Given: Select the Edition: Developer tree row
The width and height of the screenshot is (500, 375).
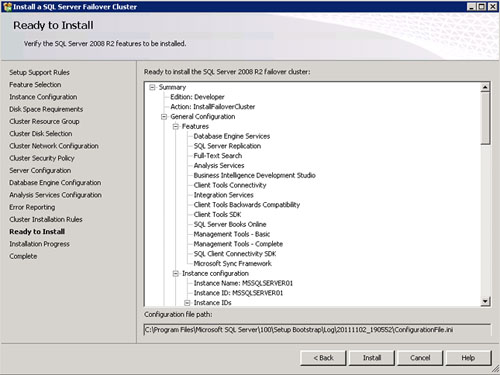Looking at the screenshot, I should click(x=197, y=97).
